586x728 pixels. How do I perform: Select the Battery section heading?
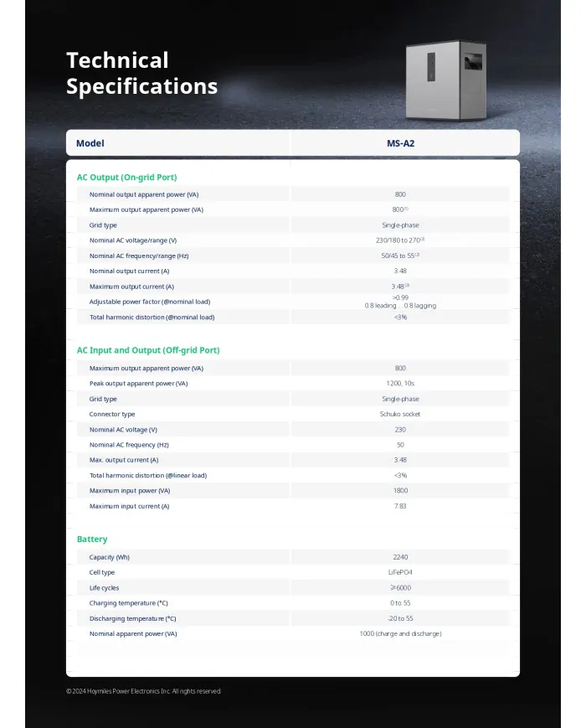(92, 539)
